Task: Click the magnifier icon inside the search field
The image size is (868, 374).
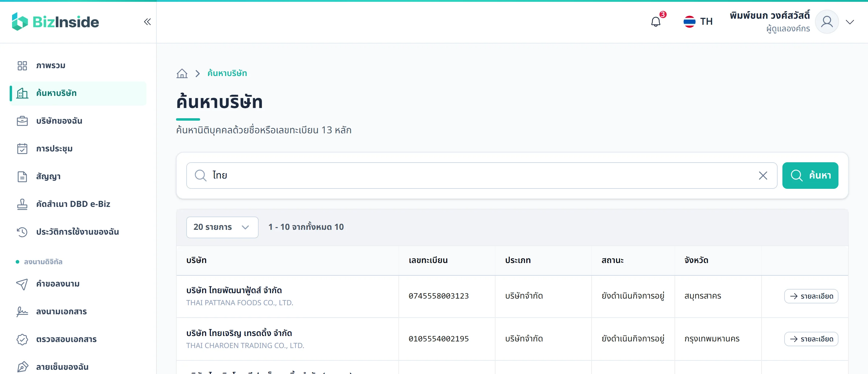Action: [x=200, y=175]
